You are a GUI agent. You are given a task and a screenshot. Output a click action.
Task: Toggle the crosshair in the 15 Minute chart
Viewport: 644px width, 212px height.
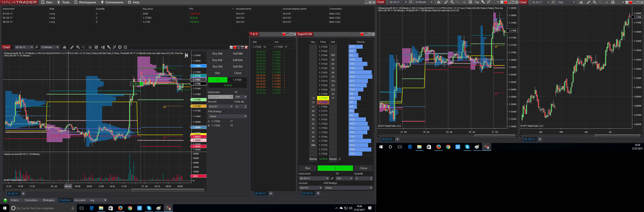coord(90,47)
